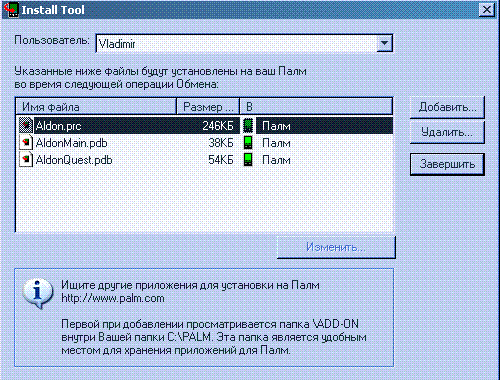
Task: Open the Пользователь dropdown arrow
Action: [x=384, y=43]
